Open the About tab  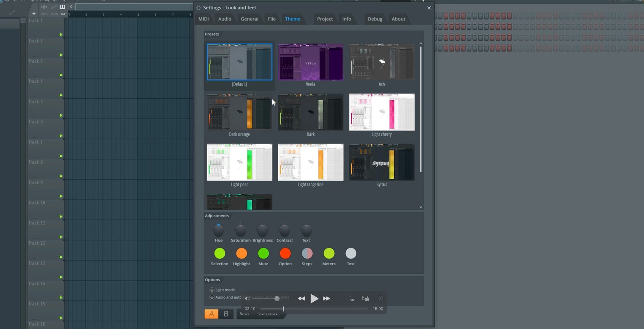[398, 19]
